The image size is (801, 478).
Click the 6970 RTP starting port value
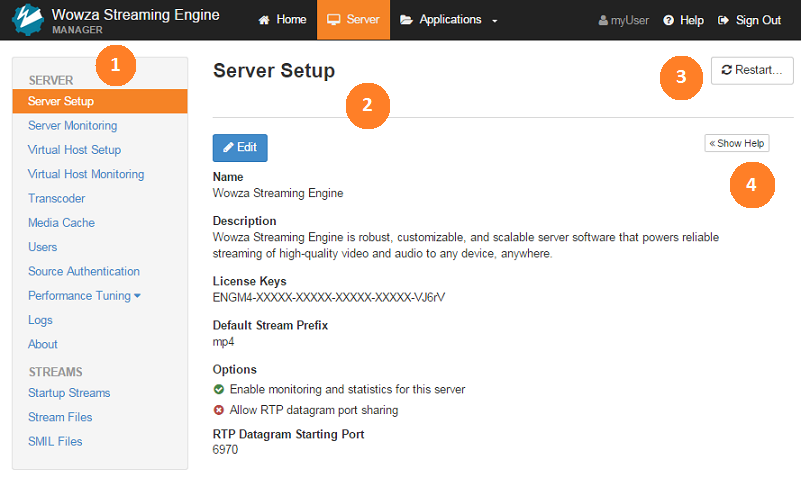225,450
